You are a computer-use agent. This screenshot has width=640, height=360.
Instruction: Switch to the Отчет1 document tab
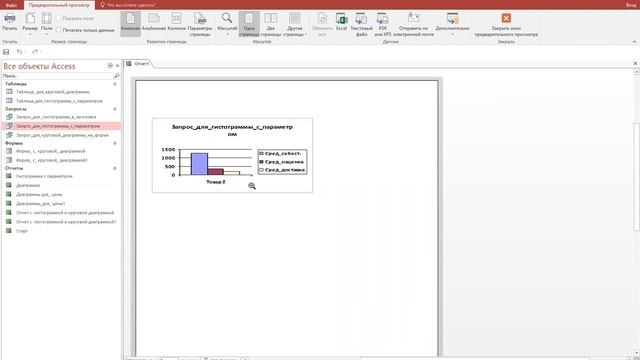[138, 64]
